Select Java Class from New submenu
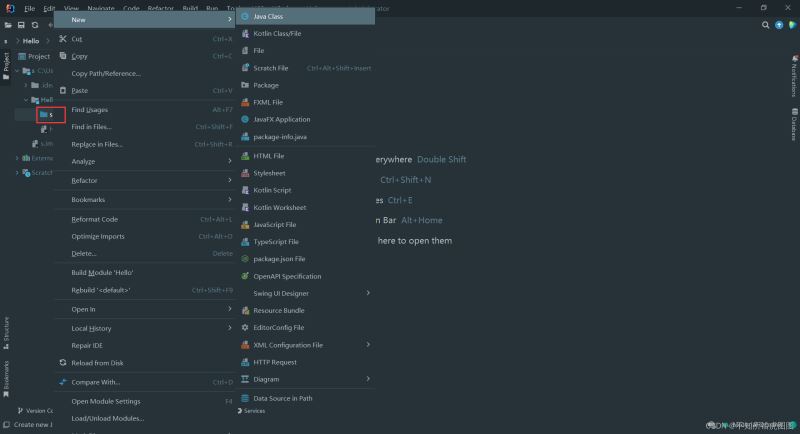Screen dimensions: 800x434 tap(305, 16)
